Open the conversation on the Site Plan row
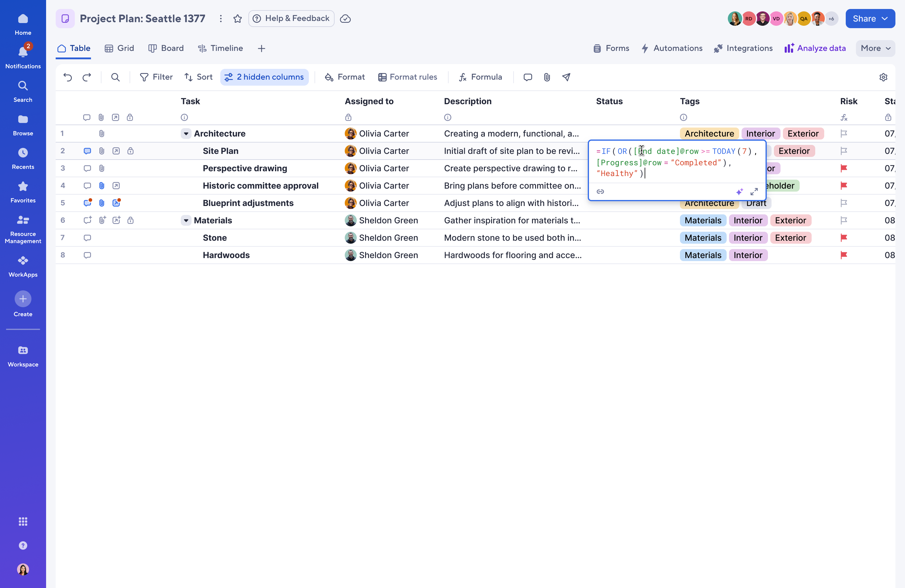The width and height of the screenshot is (905, 588). [x=87, y=151]
